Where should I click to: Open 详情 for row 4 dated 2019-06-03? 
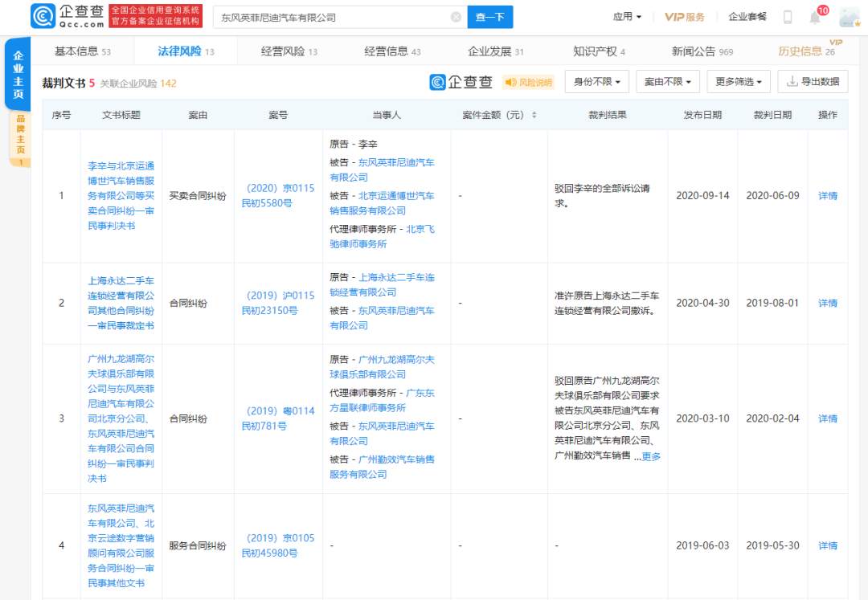click(x=828, y=546)
